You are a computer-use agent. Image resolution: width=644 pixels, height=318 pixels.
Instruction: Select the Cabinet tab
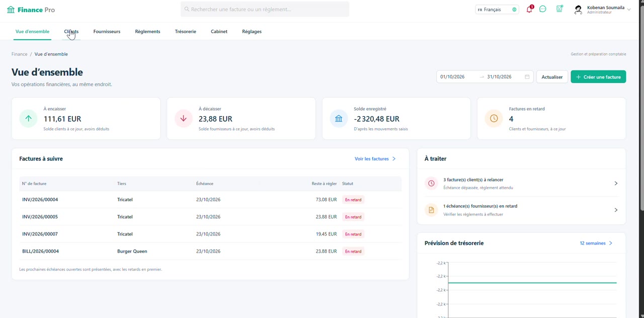219,32
